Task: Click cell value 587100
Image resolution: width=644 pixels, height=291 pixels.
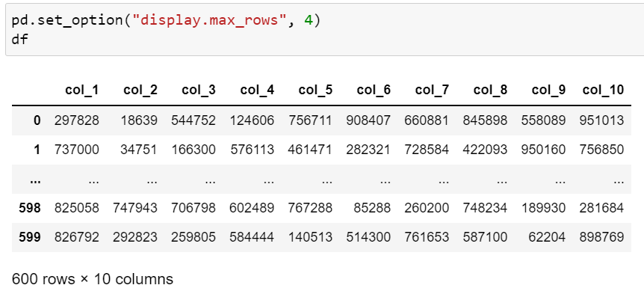Action: coord(485,237)
